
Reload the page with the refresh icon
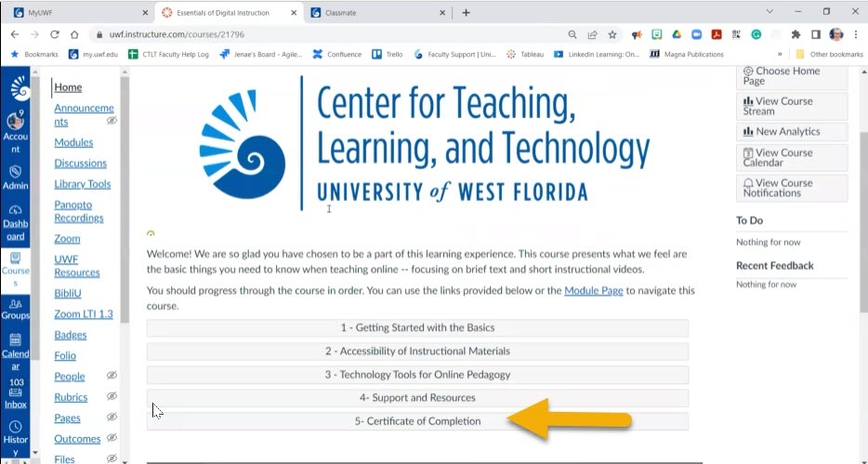point(54,34)
